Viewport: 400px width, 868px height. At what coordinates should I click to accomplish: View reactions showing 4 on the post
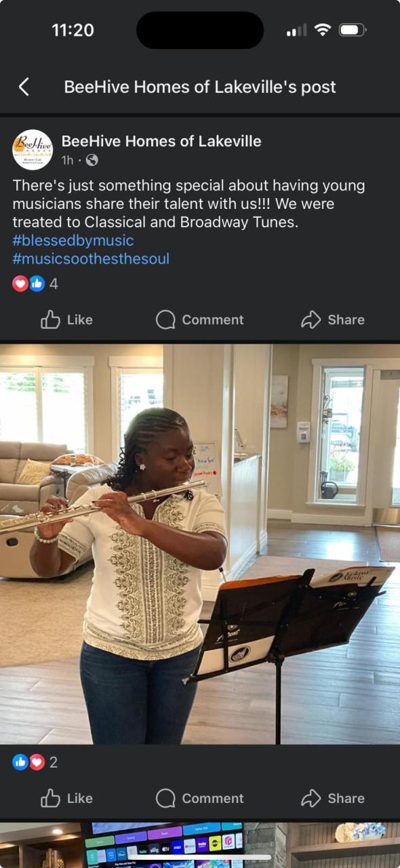coord(35,284)
